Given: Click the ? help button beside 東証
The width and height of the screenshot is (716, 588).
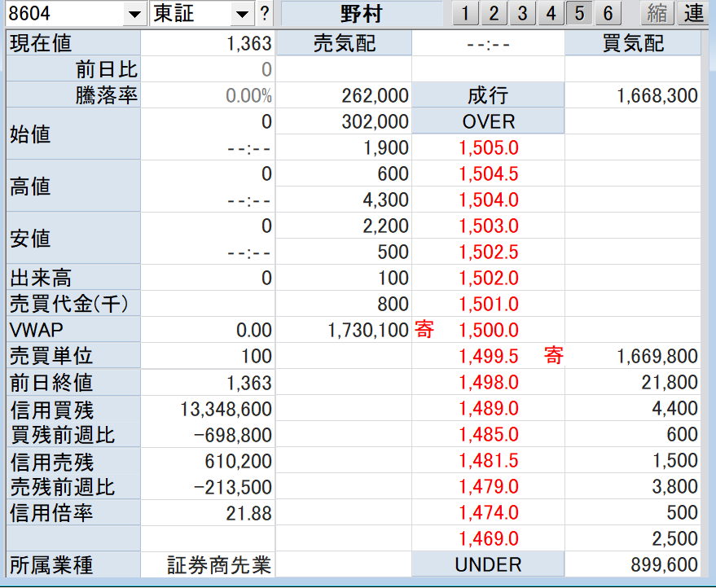Looking at the screenshot, I should 265,14.
